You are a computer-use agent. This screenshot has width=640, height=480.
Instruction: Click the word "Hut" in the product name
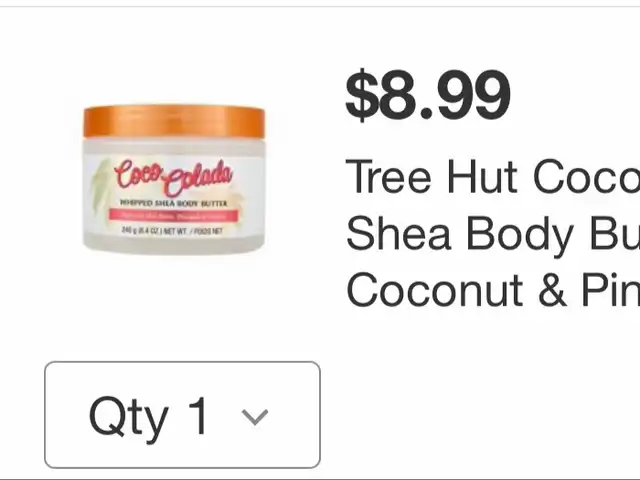click(x=482, y=177)
